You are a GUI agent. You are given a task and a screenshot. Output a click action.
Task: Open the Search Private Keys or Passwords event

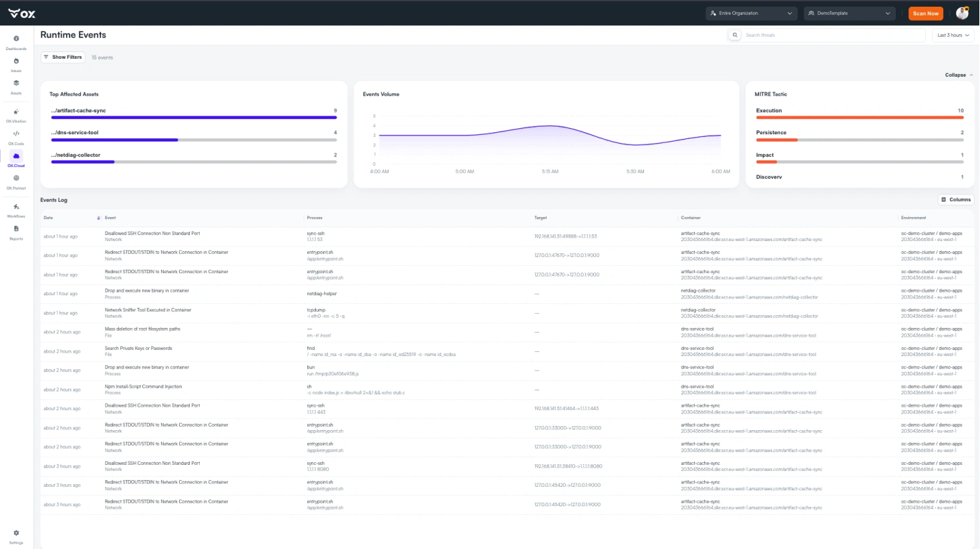[138, 348]
